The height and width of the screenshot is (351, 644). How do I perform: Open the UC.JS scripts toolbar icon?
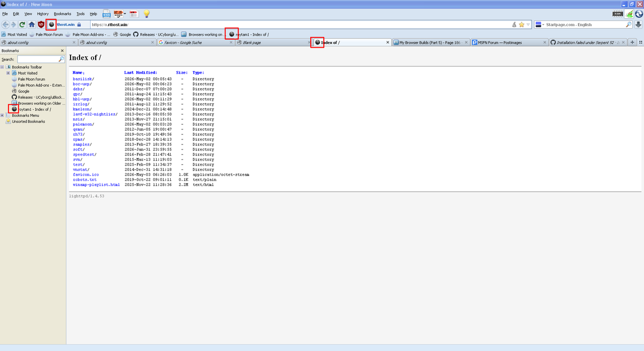(118, 14)
